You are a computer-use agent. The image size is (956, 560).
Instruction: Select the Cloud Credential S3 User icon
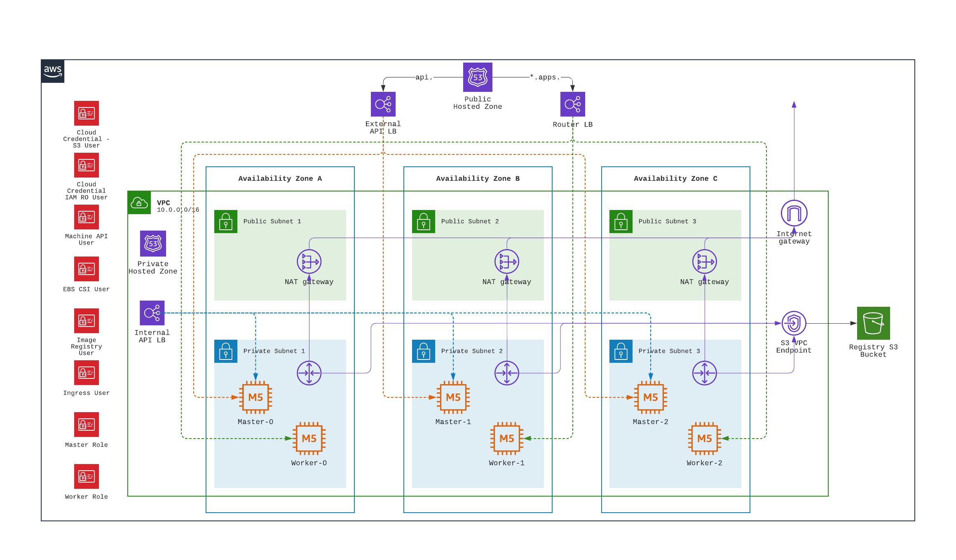(87, 113)
